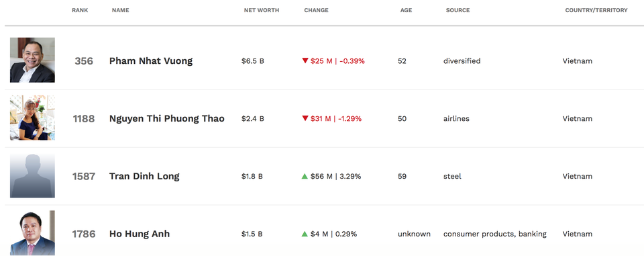
Task: Sort the list by RANK column
Action: click(80, 10)
